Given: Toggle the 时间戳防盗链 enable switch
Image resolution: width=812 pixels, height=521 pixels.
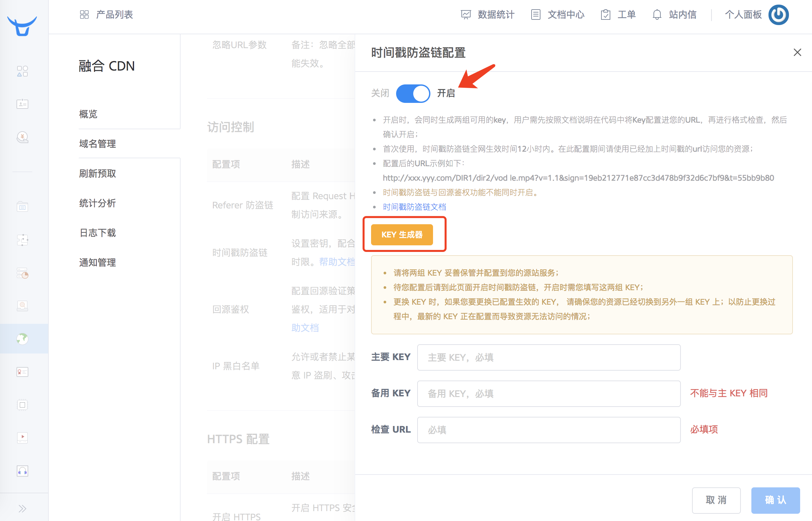Looking at the screenshot, I should click(x=413, y=93).
